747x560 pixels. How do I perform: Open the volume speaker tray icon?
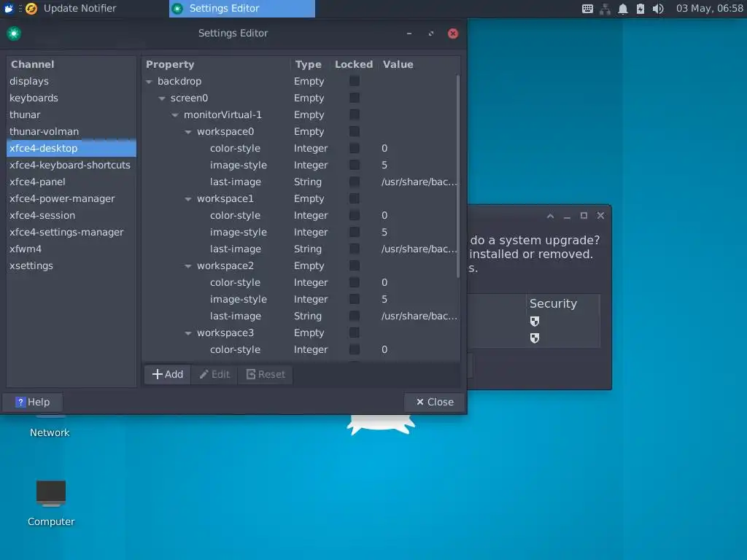[658, 9]
